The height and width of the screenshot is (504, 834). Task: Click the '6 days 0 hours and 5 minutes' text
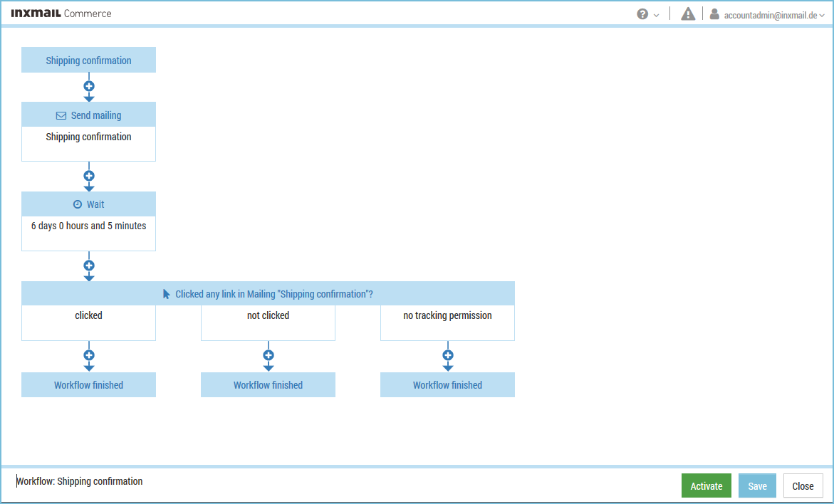[x=89, y=226]
